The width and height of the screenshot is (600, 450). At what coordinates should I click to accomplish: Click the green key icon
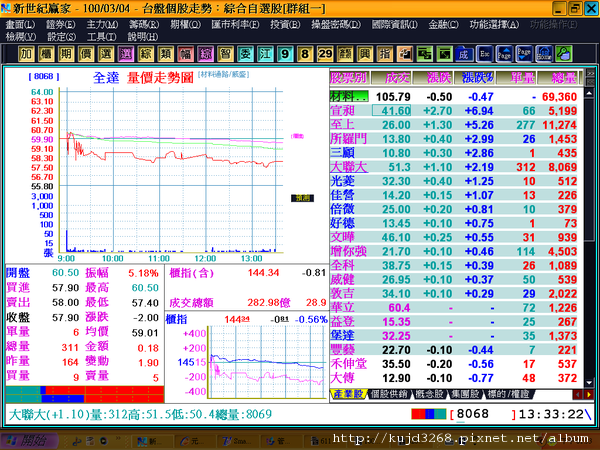(x=564, y=54)
